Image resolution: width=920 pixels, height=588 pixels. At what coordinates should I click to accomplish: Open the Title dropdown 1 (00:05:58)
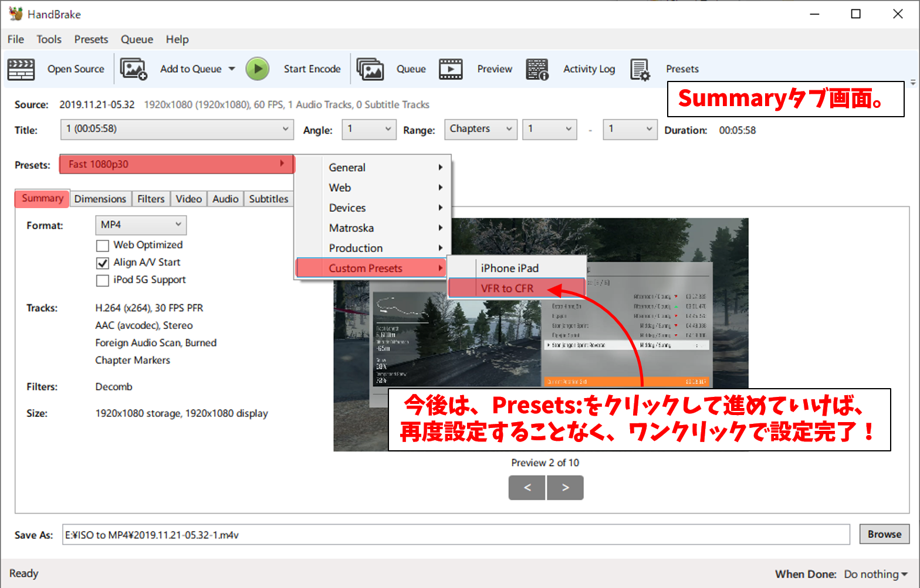click(x=177, y=129)
